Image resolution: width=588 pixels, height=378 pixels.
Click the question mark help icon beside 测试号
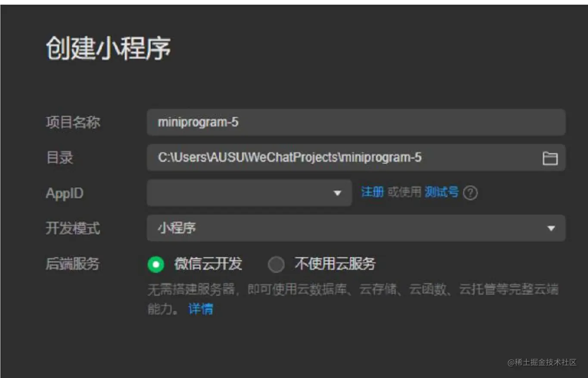[471, 193]
